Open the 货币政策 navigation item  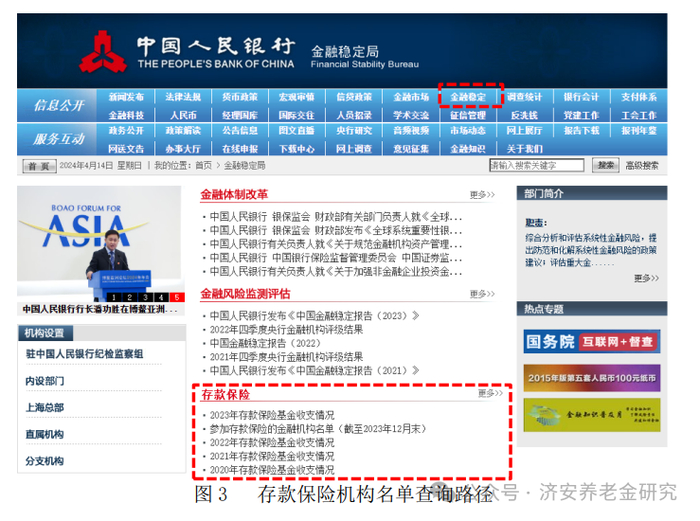click(x=240, y=96)
